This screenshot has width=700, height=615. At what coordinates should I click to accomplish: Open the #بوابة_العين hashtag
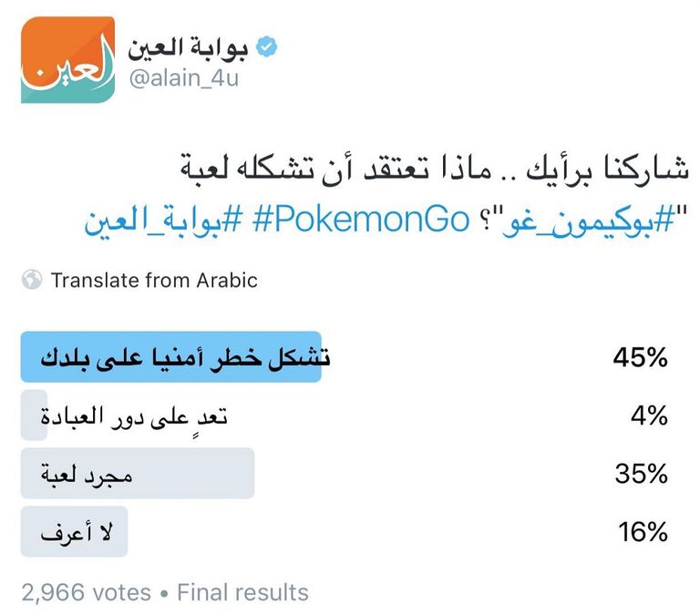(x=166, y=220)
